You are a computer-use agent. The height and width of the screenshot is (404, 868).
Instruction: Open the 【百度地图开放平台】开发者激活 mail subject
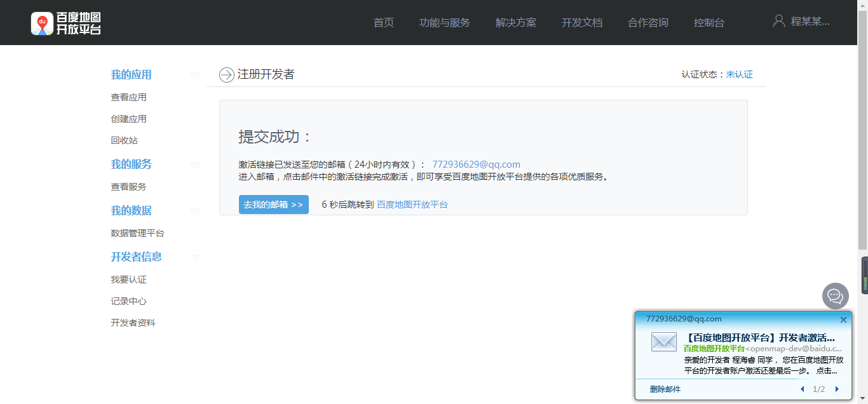tap(761, 337)
